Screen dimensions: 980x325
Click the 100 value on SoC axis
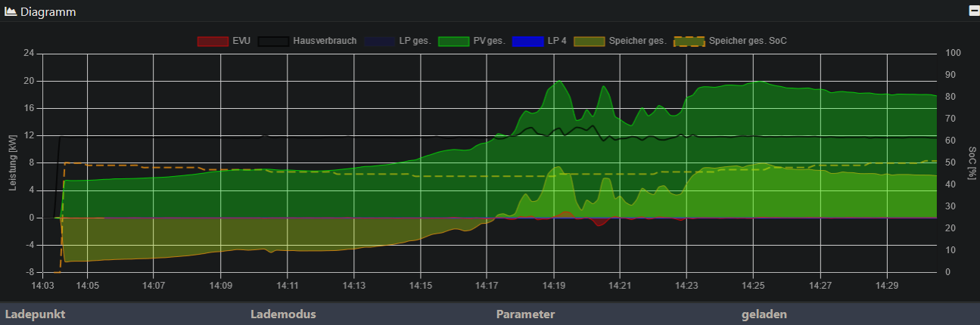click(x=954, y=54)
